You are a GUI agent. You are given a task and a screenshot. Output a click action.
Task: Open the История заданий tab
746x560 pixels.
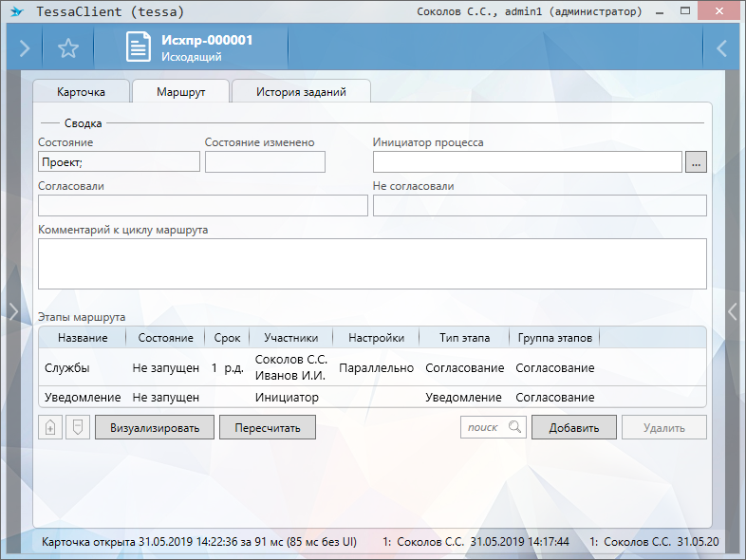(301, 92)
